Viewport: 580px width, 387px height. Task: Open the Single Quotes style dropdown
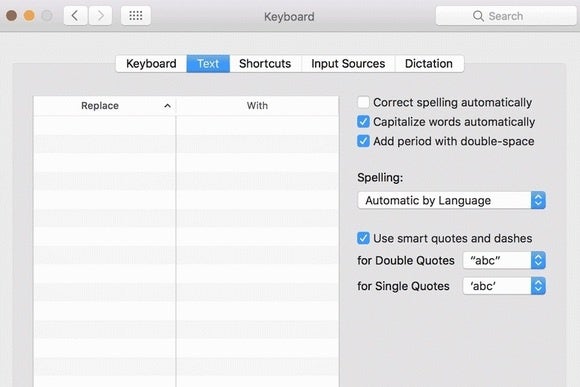click(x=504, y=286)
